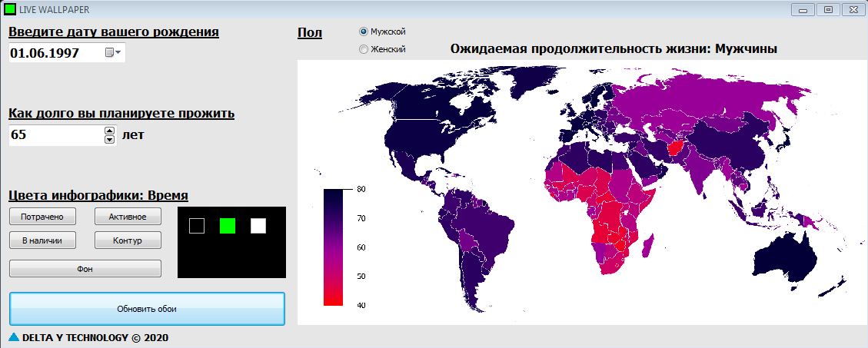
Task: Click the white square in preview
Action: coord(258,226)
